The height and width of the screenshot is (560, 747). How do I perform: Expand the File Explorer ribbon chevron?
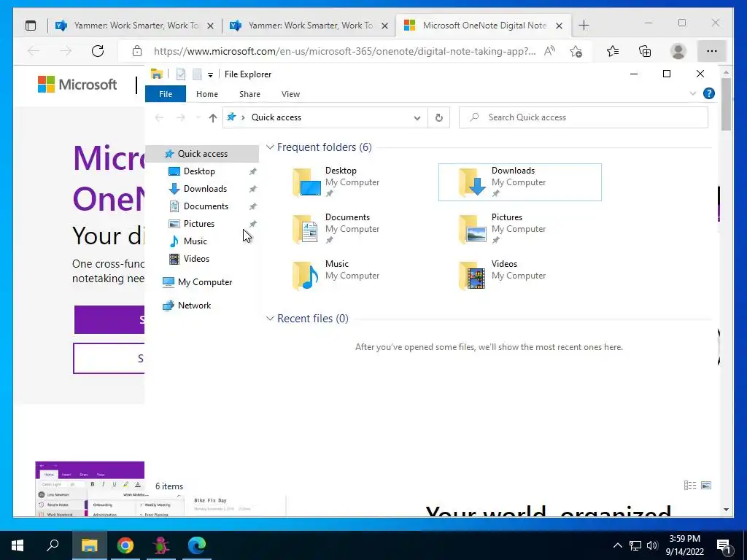point(693,93)
